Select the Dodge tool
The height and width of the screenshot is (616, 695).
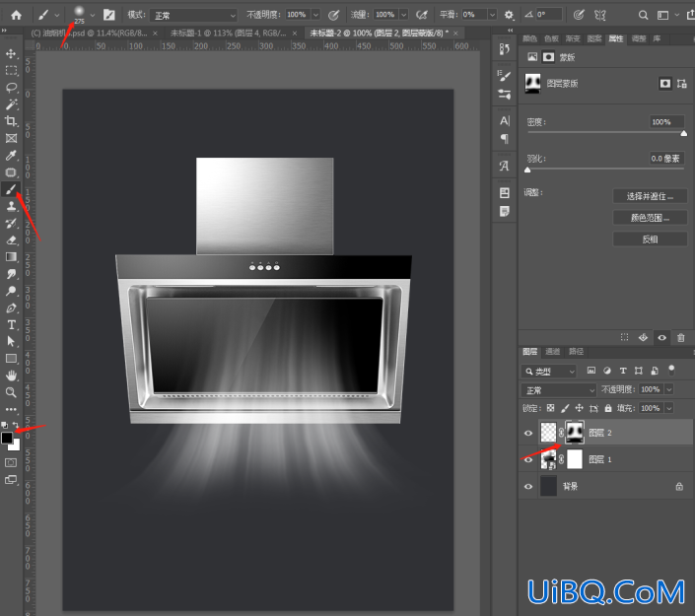point(11,291)
